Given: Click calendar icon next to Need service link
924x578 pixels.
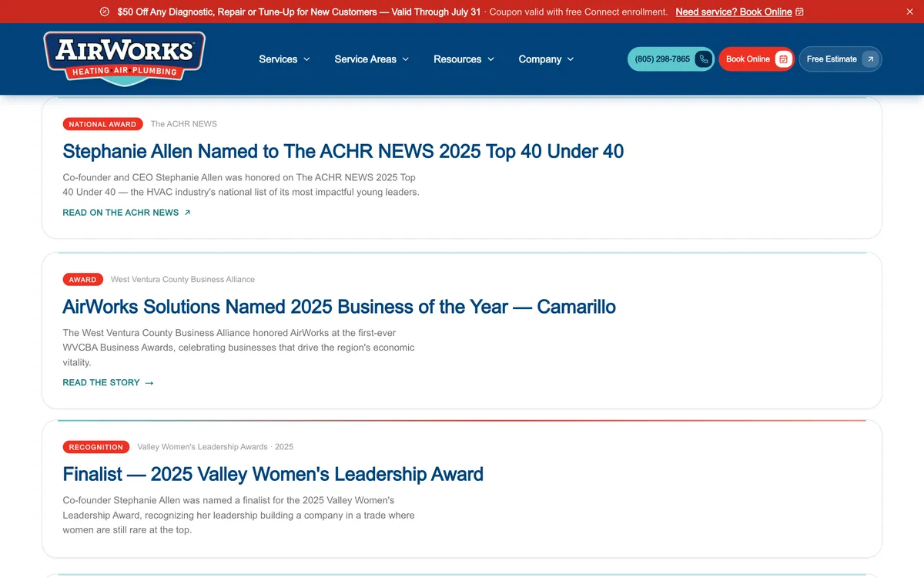Looking at the screenshot, I should pos(800,12).
